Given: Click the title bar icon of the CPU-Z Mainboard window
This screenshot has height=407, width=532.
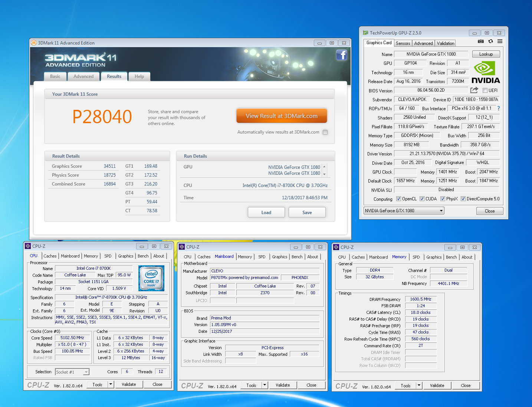Looking at the screenshot, I should point(182,247).
